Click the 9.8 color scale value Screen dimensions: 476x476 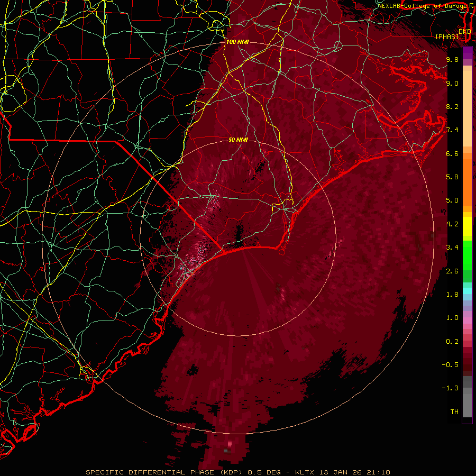452,59
